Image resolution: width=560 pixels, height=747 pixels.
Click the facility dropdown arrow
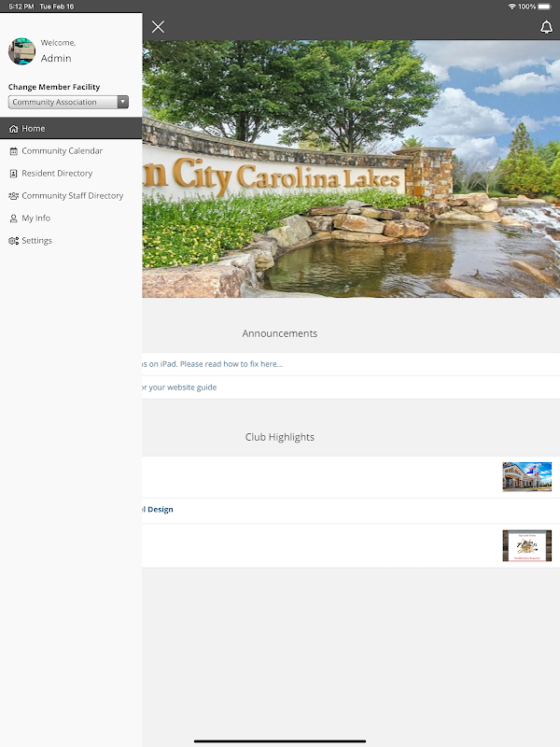point(123,102)
